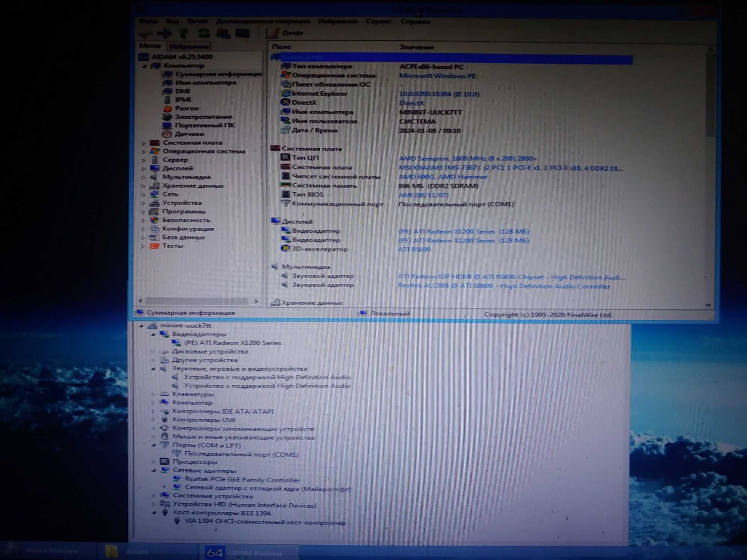747x560 pixels.
Task: Select IPMI tree item
Action: (183, 100)
